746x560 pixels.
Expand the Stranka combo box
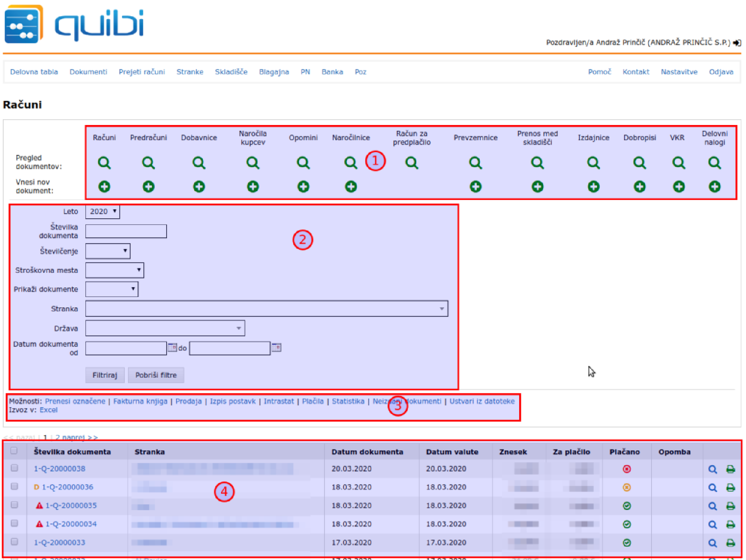[442, 309]
